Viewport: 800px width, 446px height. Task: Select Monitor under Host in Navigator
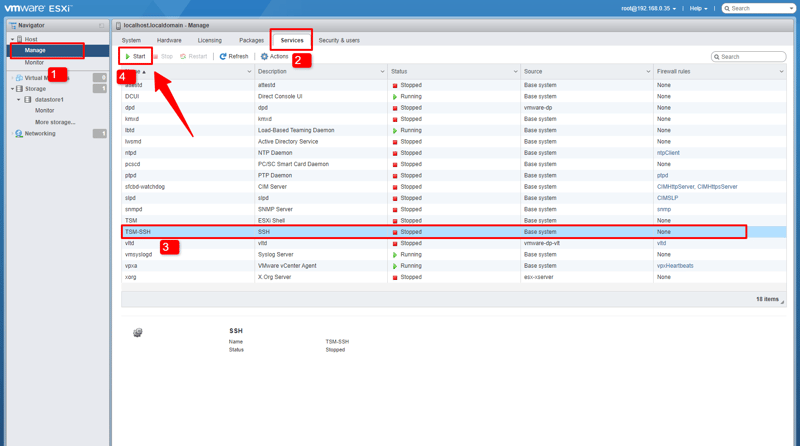[34, 62]
